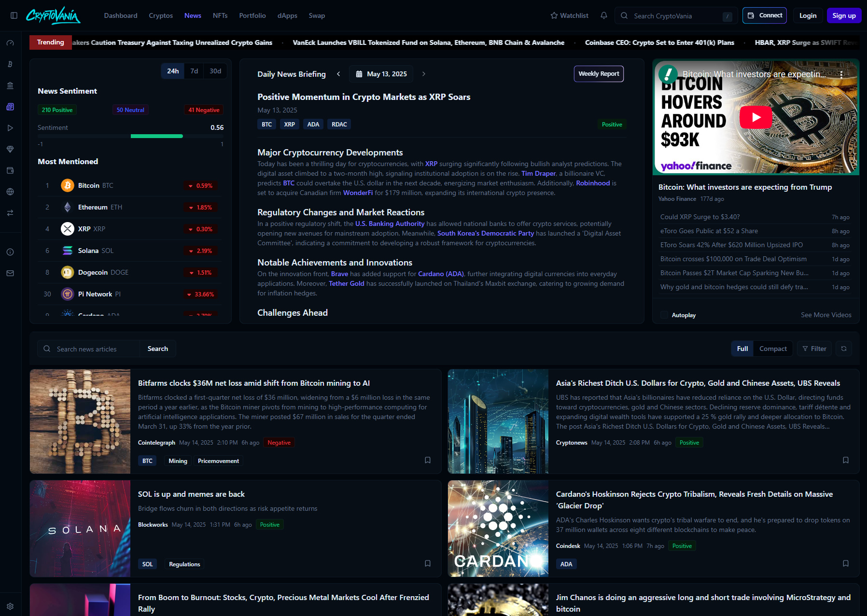Click the RDAC tag in briefing
This screenshot has width=867, height=616.
pyautogui.click(x=339, y=124)
